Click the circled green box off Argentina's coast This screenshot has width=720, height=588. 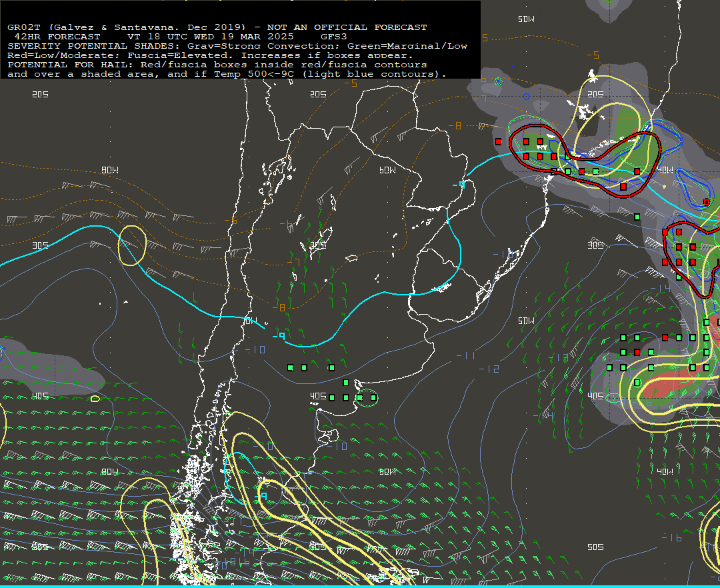pos(367,397)
